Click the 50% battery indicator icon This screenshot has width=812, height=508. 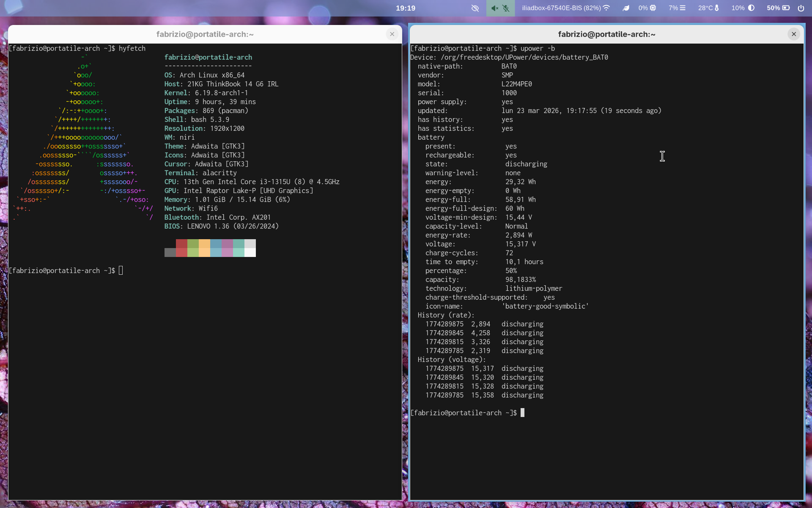[x=786, y=8]
